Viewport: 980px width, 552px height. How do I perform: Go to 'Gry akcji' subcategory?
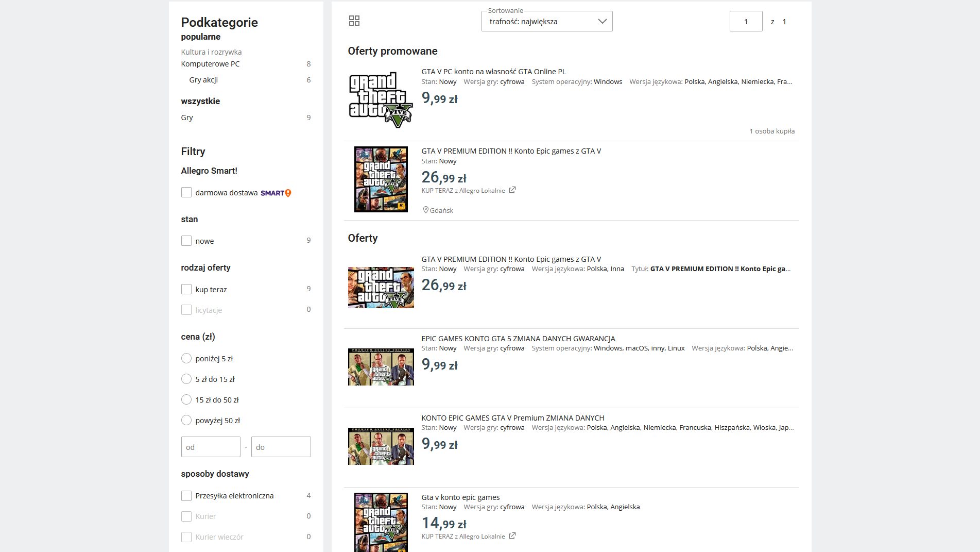coord(203,80)
